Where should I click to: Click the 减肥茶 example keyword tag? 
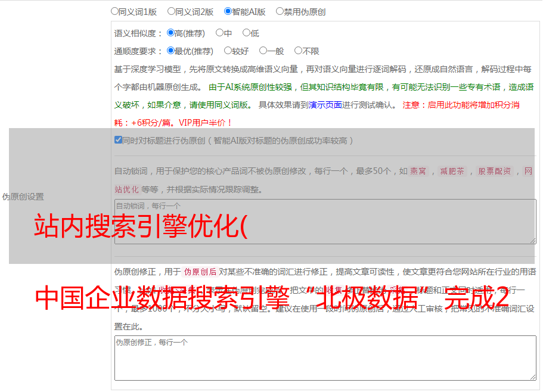click(452, 171)
